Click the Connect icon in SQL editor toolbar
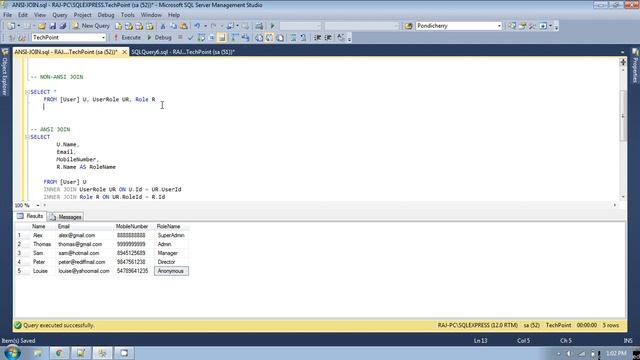The height and width of the screenshot is (360, 640). pos(11,38)
